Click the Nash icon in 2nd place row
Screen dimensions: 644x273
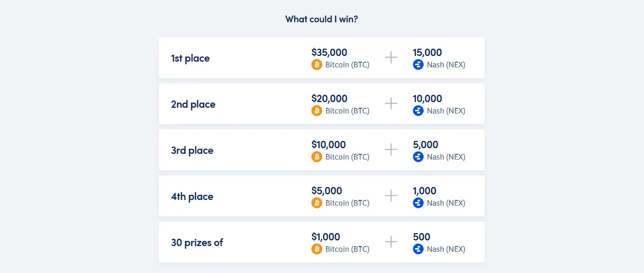point(418,111)
